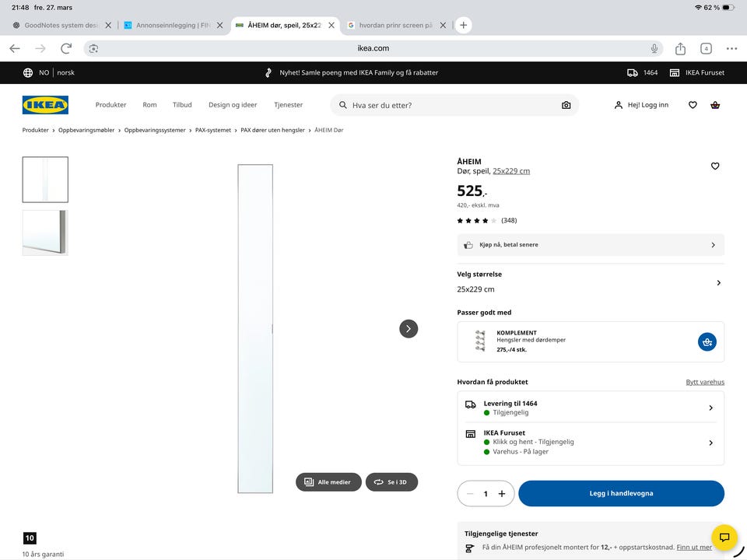Open the star rating with 348 reviews
Image resolution: width=747 pixels, height=560 pixels.
click(486, 220)
